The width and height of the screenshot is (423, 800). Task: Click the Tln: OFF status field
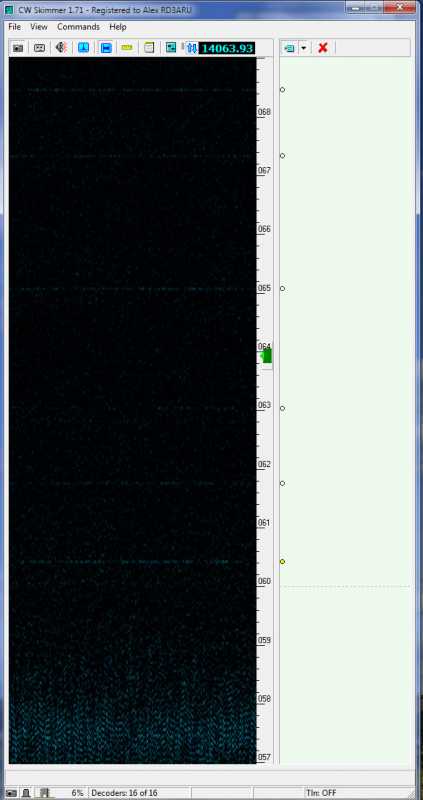[321, 793]
